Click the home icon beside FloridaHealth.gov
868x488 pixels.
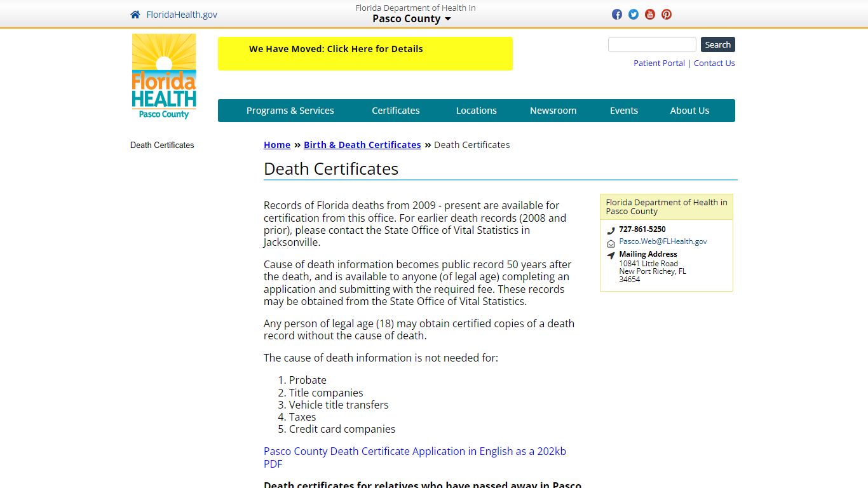pos(135,15)
